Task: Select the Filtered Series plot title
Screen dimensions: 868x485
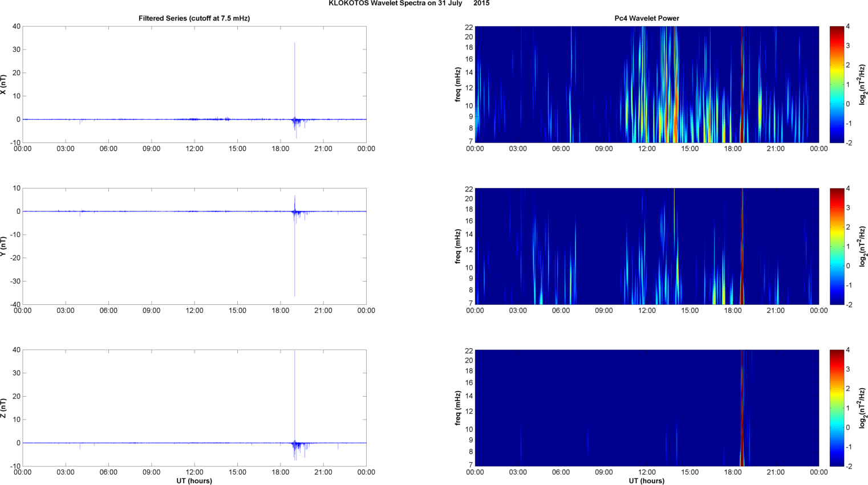Action: pyautogui.click(x=194, y=18)
